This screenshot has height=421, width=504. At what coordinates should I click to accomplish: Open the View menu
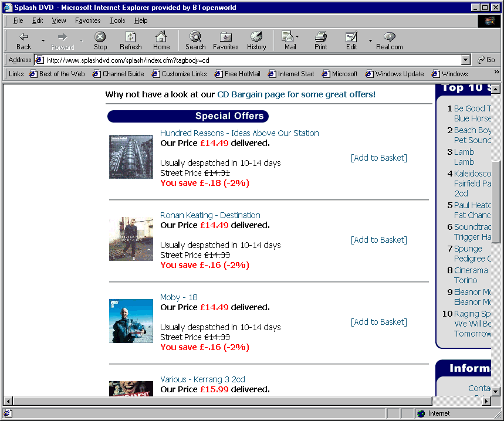pos(59,21)
